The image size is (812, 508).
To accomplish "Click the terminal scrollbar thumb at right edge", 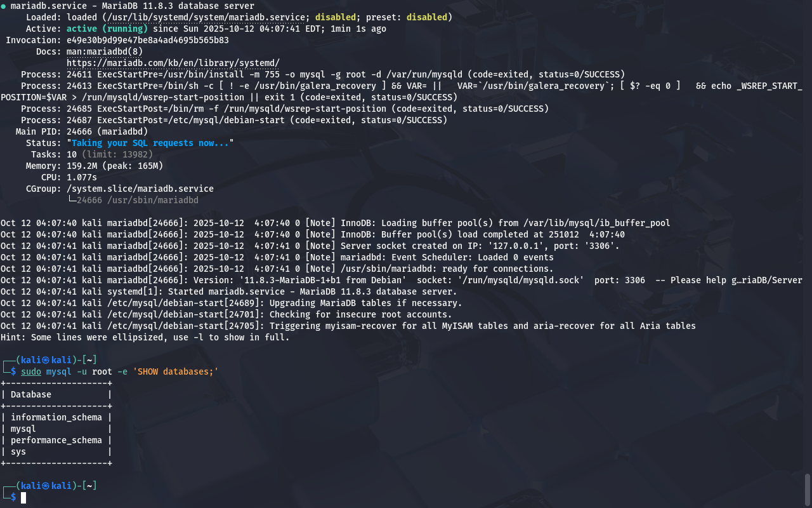I will pos(808,489).
